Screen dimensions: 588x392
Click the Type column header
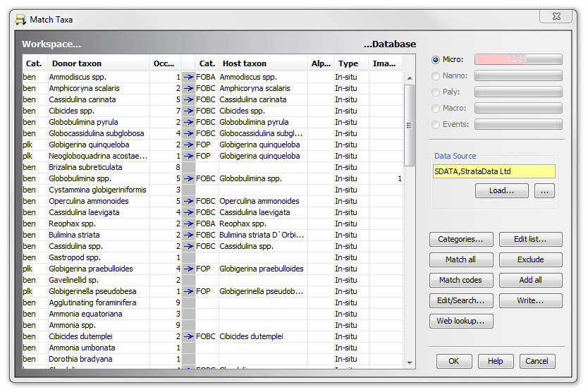pos(350,63)
